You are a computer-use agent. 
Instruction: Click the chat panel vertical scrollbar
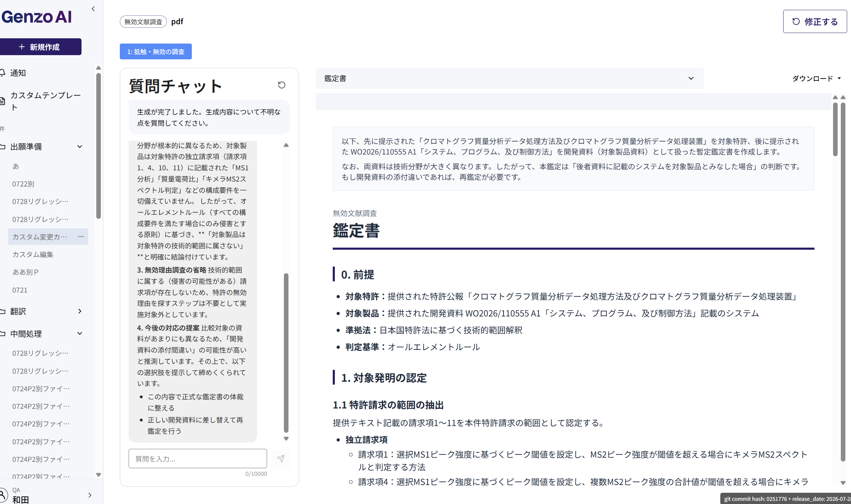coord(286,352)
